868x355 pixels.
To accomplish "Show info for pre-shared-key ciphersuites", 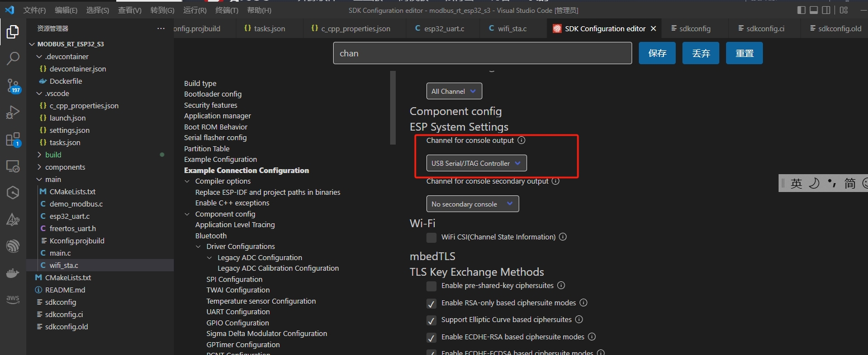I will coord(561,286).
